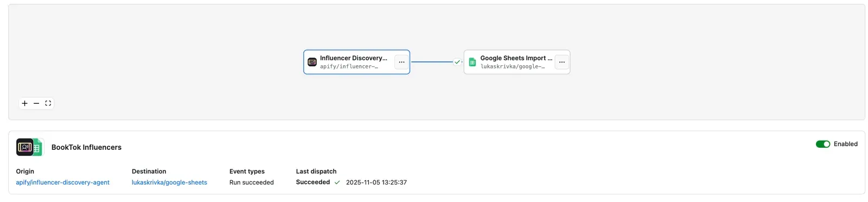This screenshot has width=868, height=202.
Task: Click the Event types label
Action: (x=247, y=171)
